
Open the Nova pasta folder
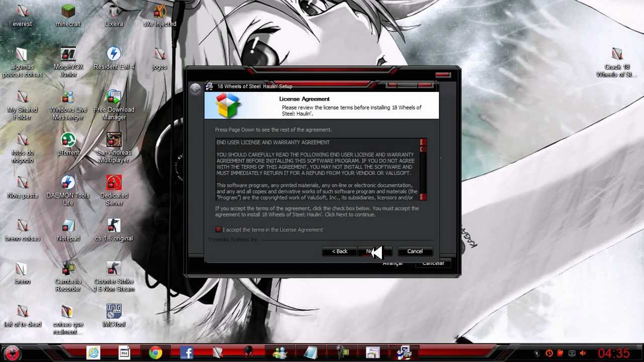[22, 187]
